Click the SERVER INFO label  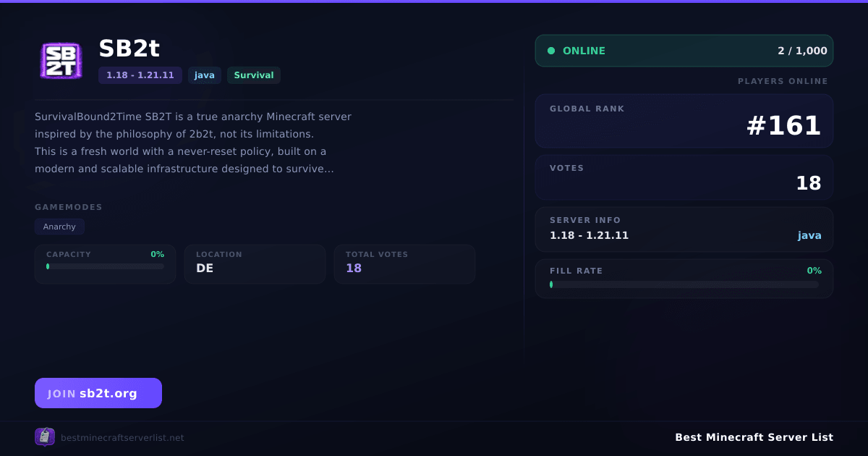point(585,220)
